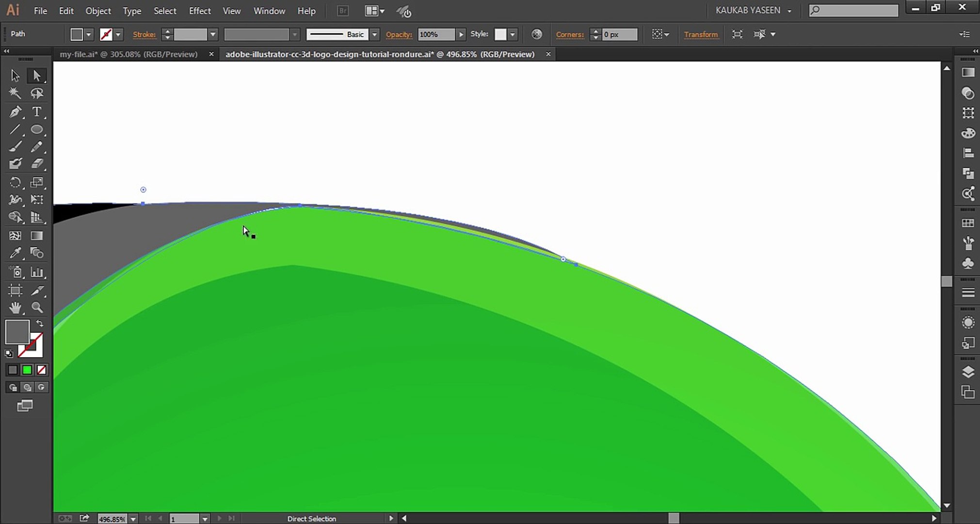Screen dimensions: 980x524
Task: Select the Pen tool
Action: pyautogui.click(x=15, y=112)
